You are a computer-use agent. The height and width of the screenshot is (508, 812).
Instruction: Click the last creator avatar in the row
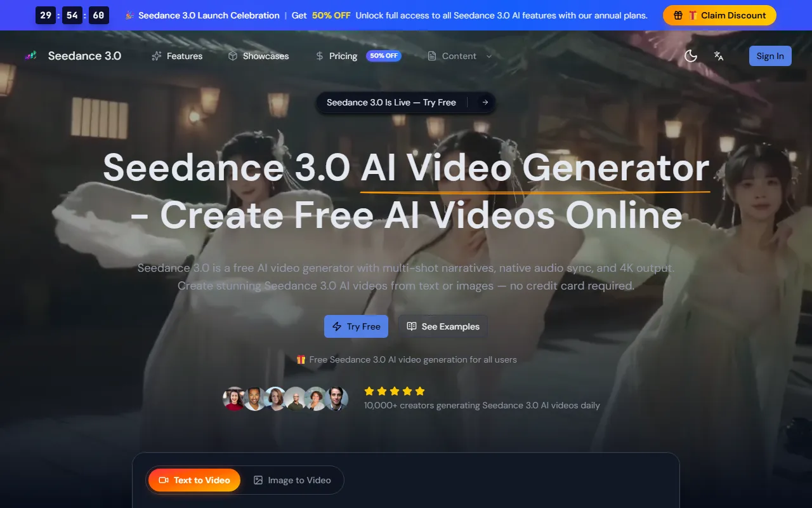337,399
